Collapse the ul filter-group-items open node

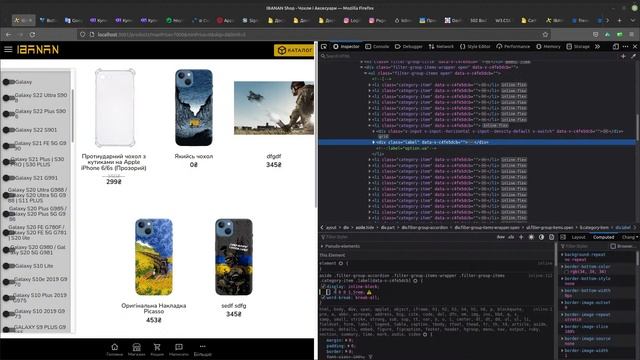point(366,73)
